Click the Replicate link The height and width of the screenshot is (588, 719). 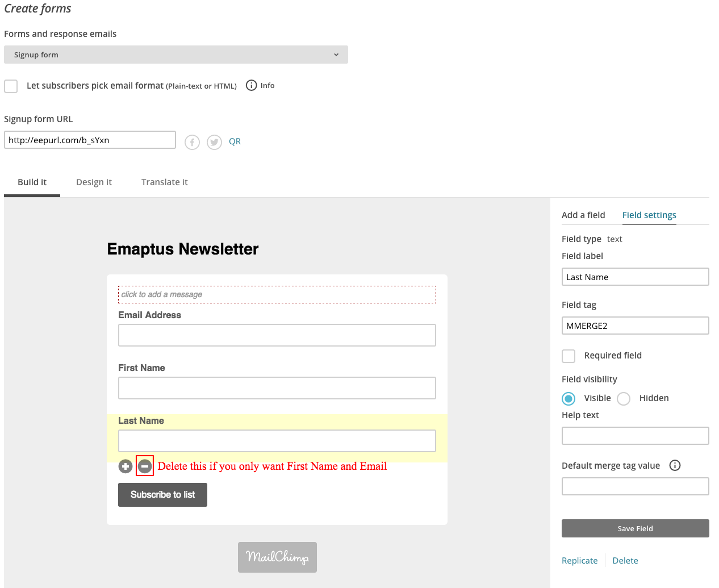(x=579, y=561)
